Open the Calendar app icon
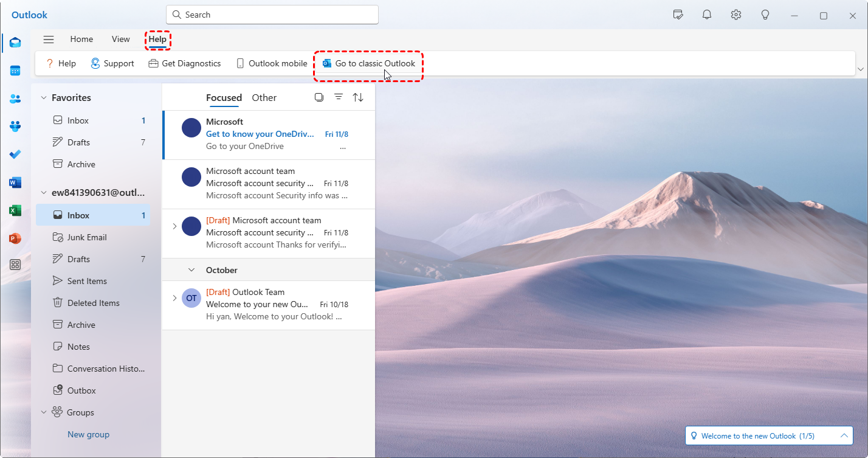The image size is (868, 458). click(15, 71)
